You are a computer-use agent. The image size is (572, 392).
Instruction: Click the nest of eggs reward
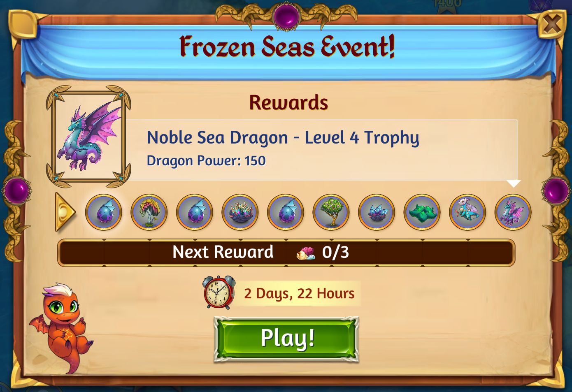(x=377, y=213)
